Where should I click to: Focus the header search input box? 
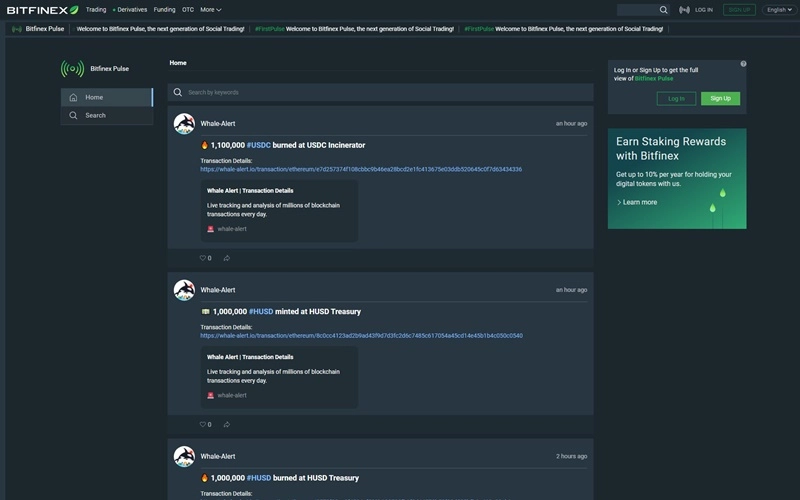(638, 10)
